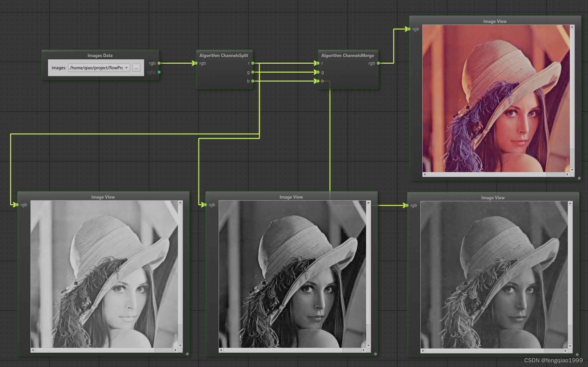Click scroll up arrow in bottom-left Image View
588x367 pixels.
(180, 203)
